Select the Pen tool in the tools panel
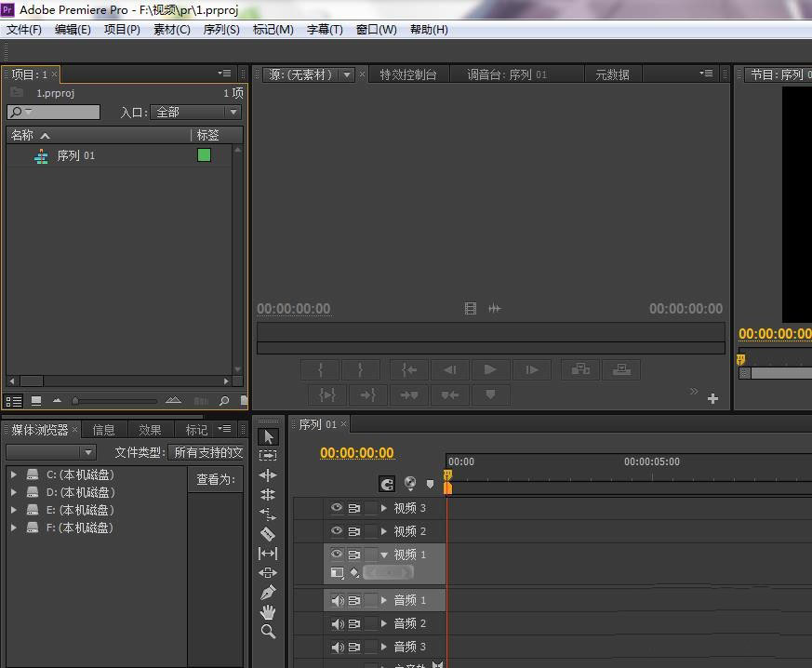The image size is (812, 668). [268, 593]
